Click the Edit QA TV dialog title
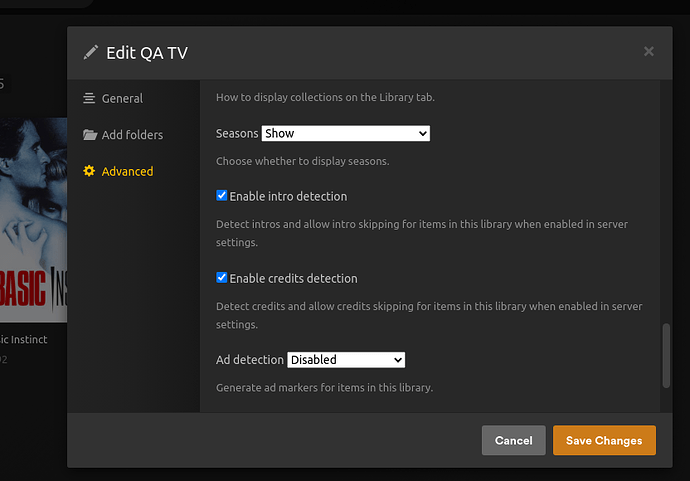The width and height of the screenshot is (690, 481). point(147,52)
